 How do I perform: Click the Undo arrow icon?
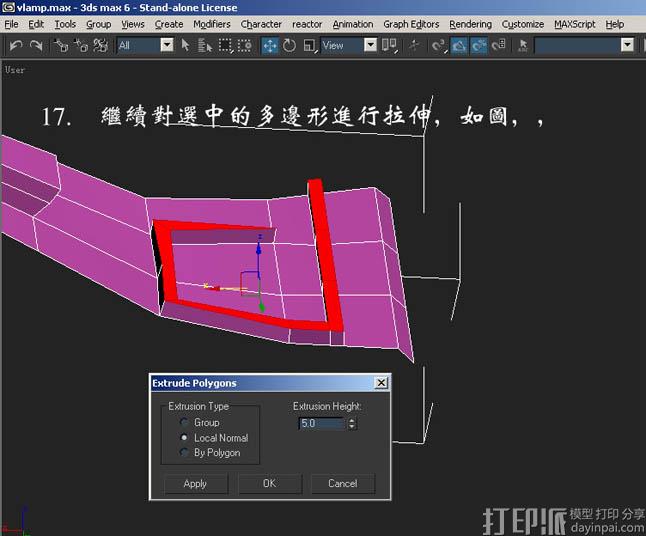point(15,45)
